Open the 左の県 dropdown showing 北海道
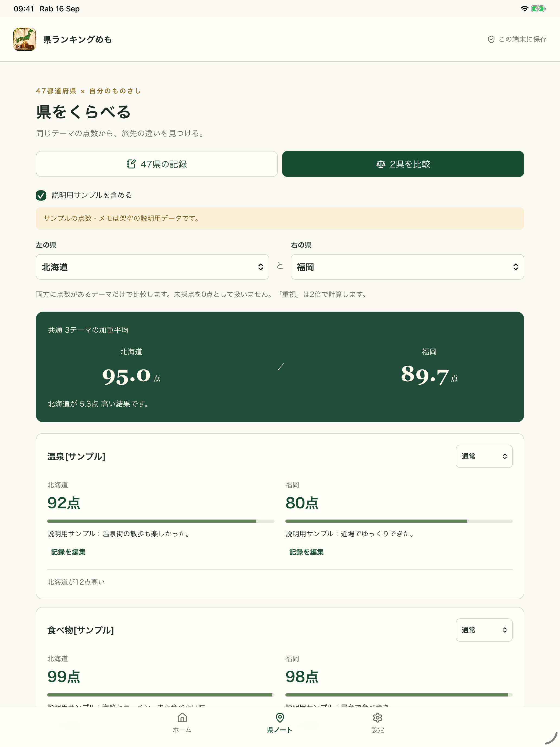 click(152, 267)
